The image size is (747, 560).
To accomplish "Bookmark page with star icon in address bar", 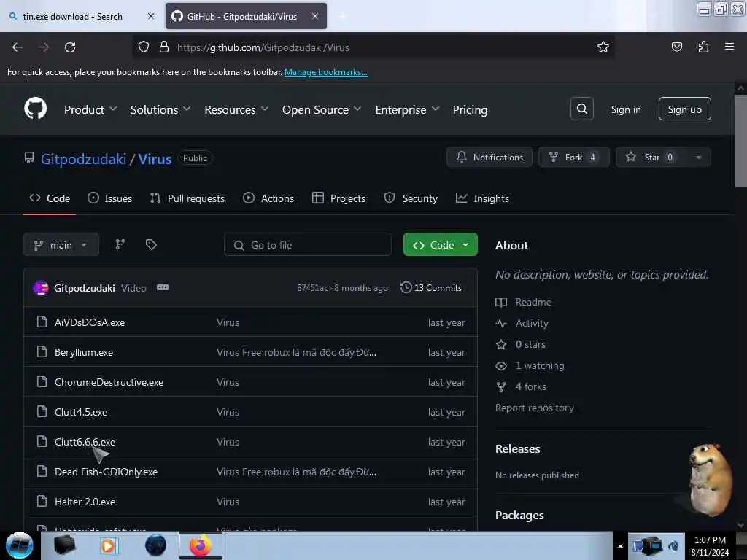I will (x=603, y=47).
